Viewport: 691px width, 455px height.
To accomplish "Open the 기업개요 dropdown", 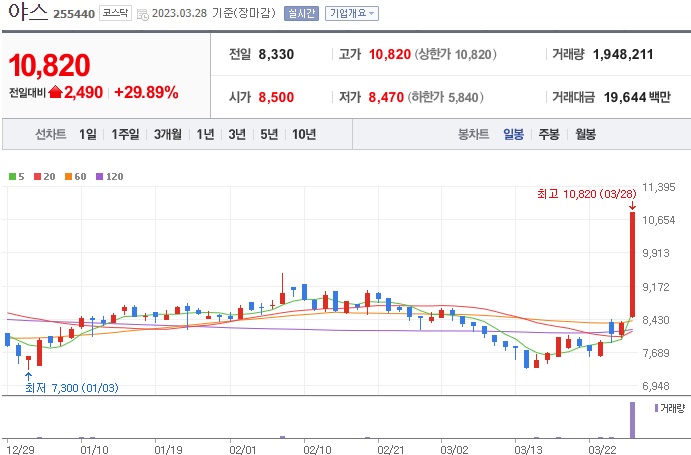I will click(x=352, y=14).
